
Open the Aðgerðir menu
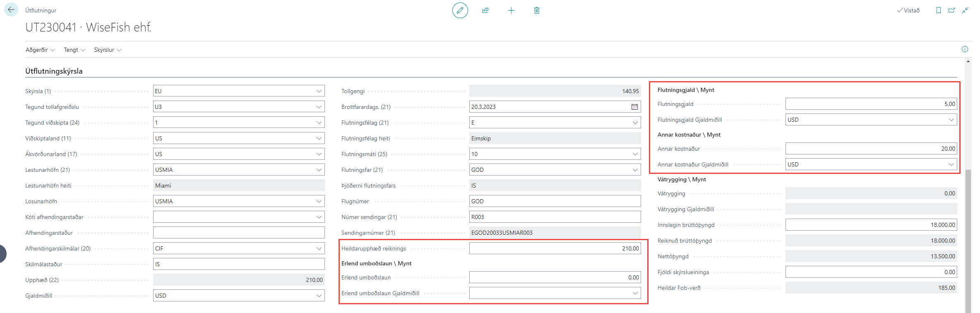(x=40, y=50)
